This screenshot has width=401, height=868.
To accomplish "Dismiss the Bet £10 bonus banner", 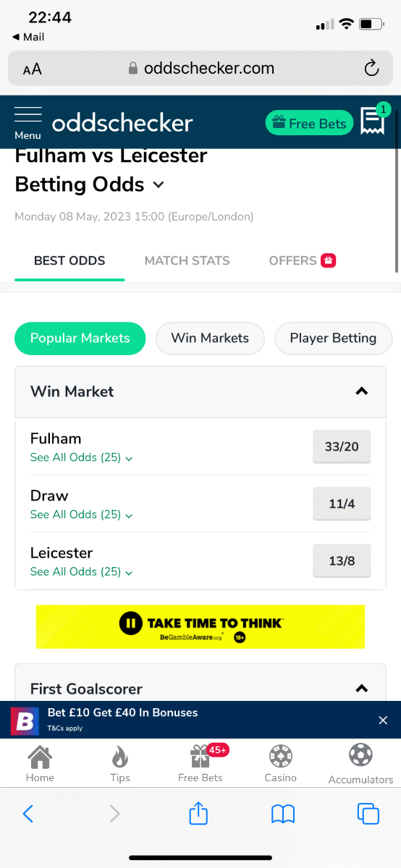I will 383,720.
